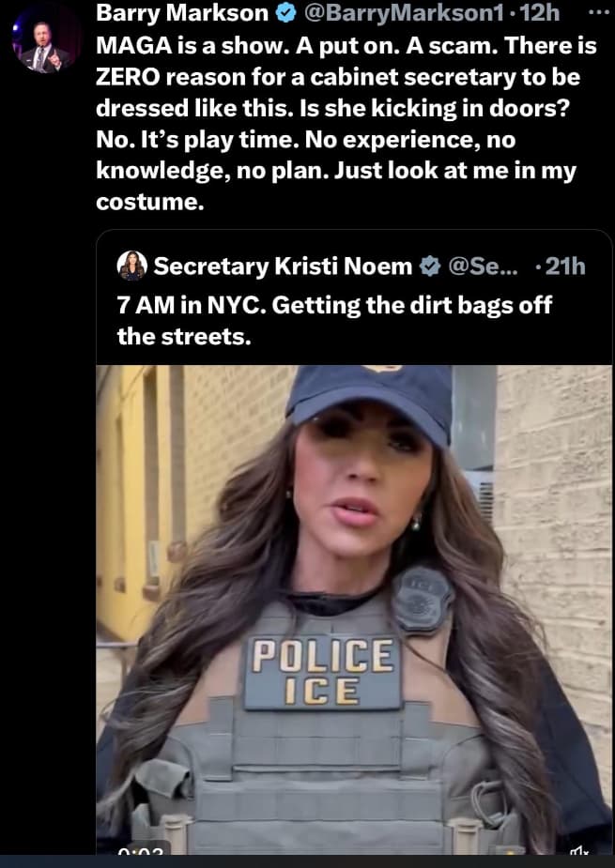Open quoted '7 AM in NYC' tweet text
Viewport: 615px width, 868px height.
[334, 321]
